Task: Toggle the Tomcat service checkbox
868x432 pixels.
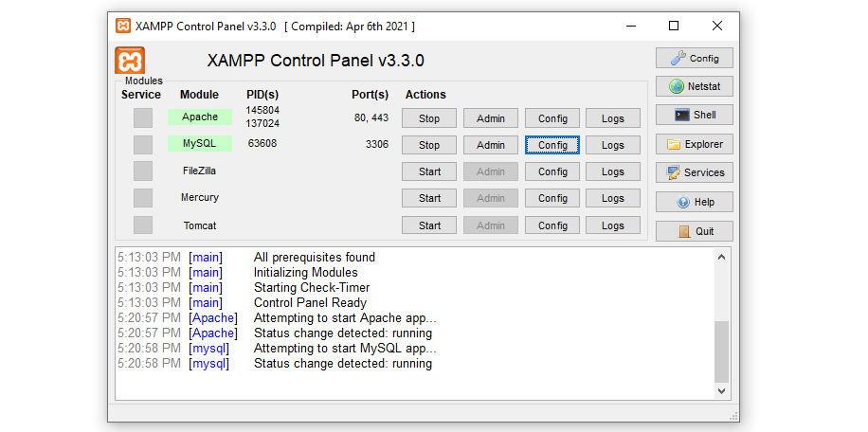Action: tap(143, 225)
